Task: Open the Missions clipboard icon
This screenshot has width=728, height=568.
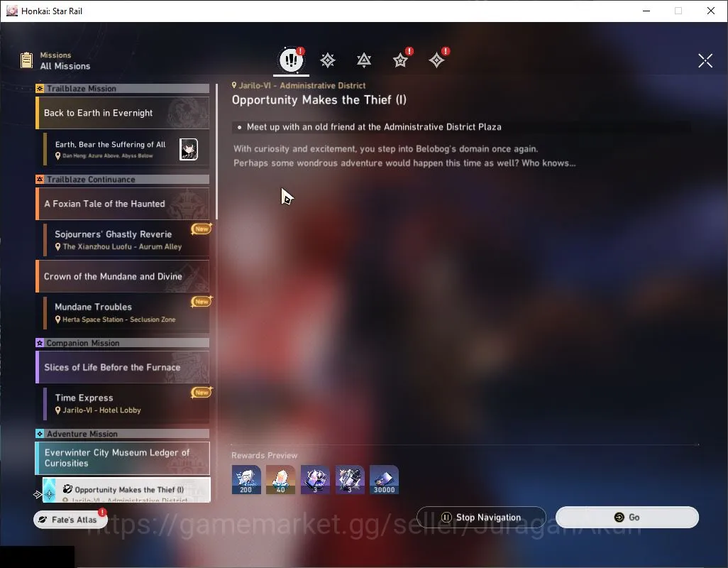Action: pos(26,60)
